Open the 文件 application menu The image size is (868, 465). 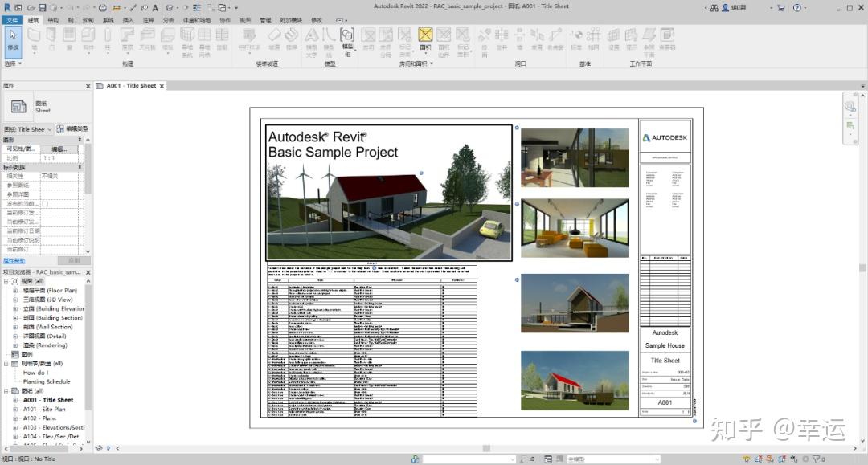11,20
